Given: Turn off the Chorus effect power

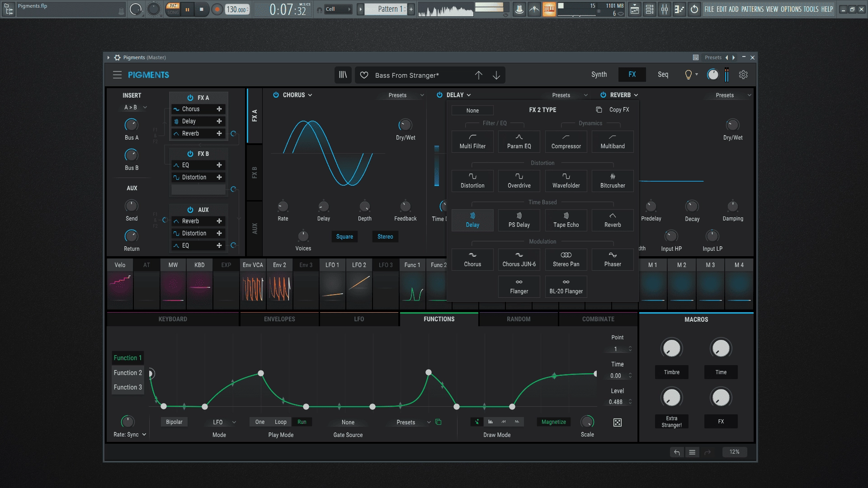Looking at the screenshot, I should point(276,95).
